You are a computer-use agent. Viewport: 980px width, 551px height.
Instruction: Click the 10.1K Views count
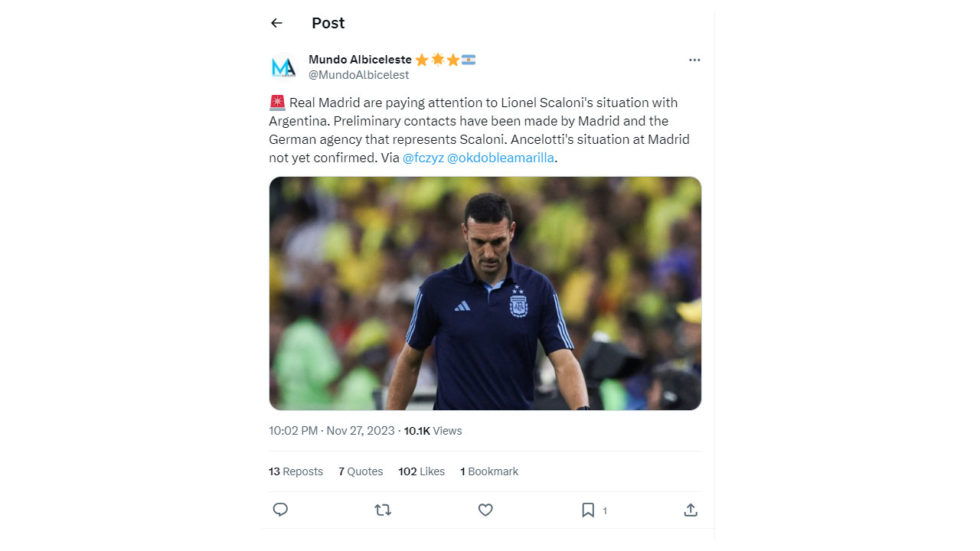(433, 431)
